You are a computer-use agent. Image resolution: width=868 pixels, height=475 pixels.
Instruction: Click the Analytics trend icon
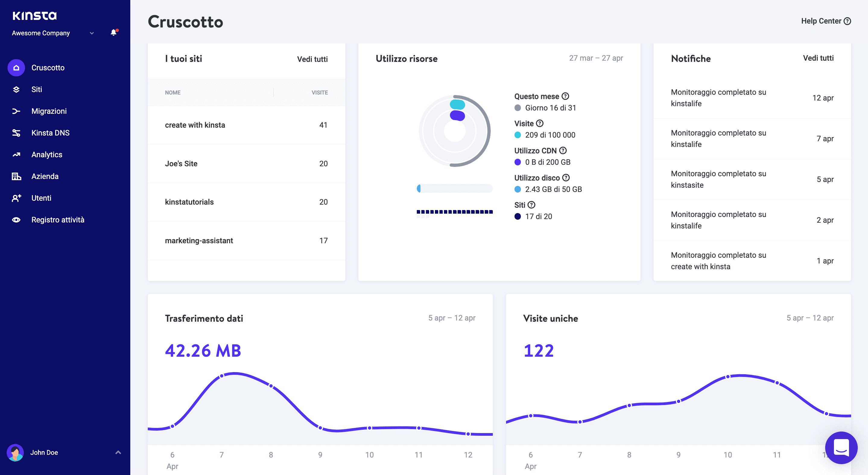click(x=16, y=155)
